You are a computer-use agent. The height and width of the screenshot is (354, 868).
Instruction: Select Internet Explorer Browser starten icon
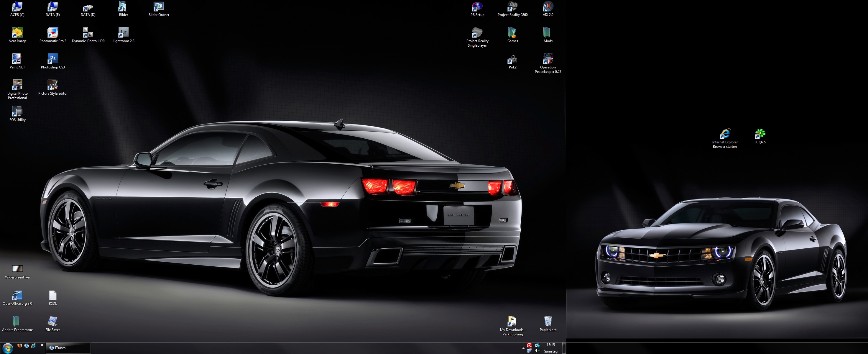click(725, 138)
